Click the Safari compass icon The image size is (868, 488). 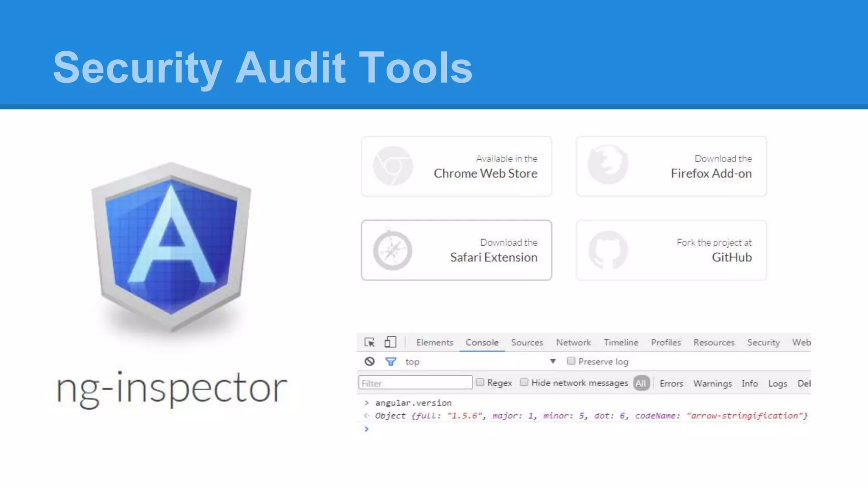[393, 250]
